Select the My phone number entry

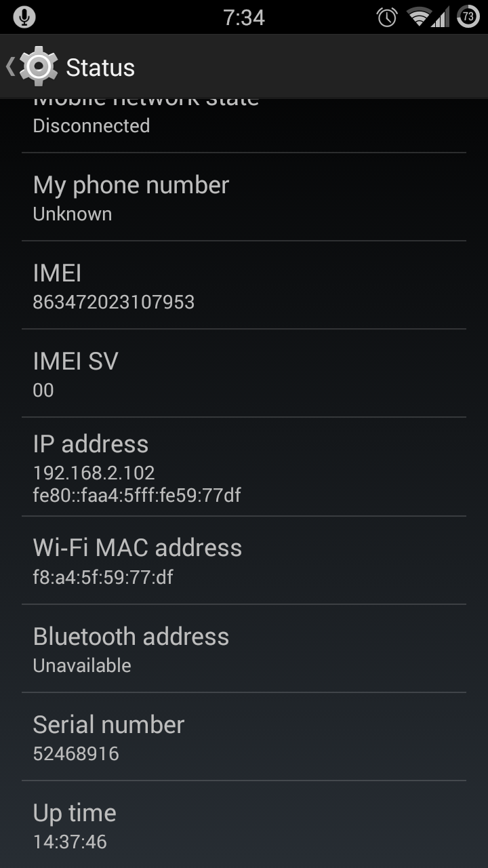click(x=244, y=197)
